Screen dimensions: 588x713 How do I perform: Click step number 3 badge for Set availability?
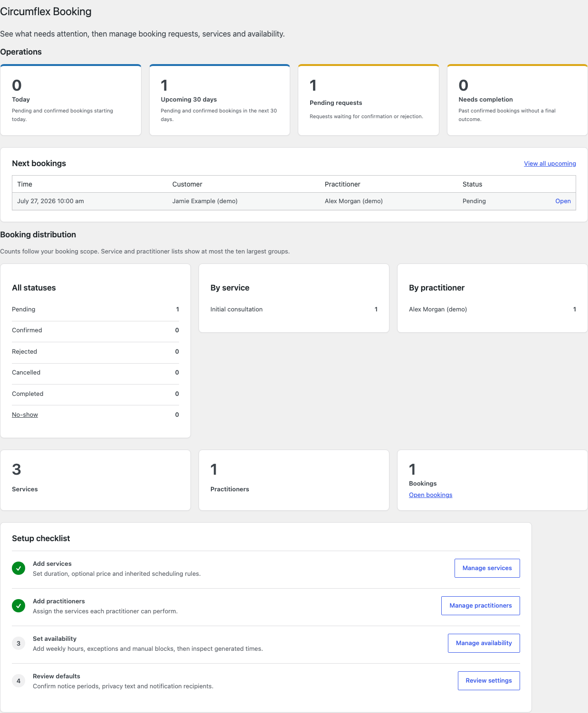19,643
